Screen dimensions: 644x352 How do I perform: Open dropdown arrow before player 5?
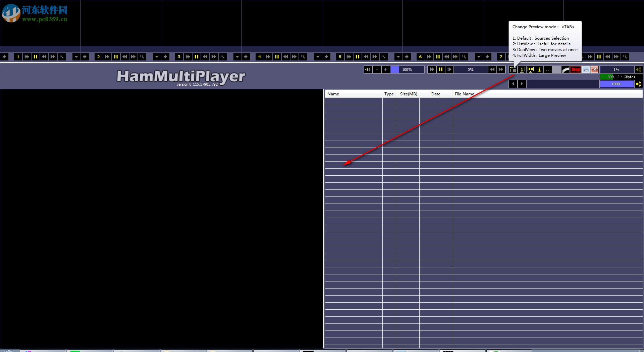318,57
